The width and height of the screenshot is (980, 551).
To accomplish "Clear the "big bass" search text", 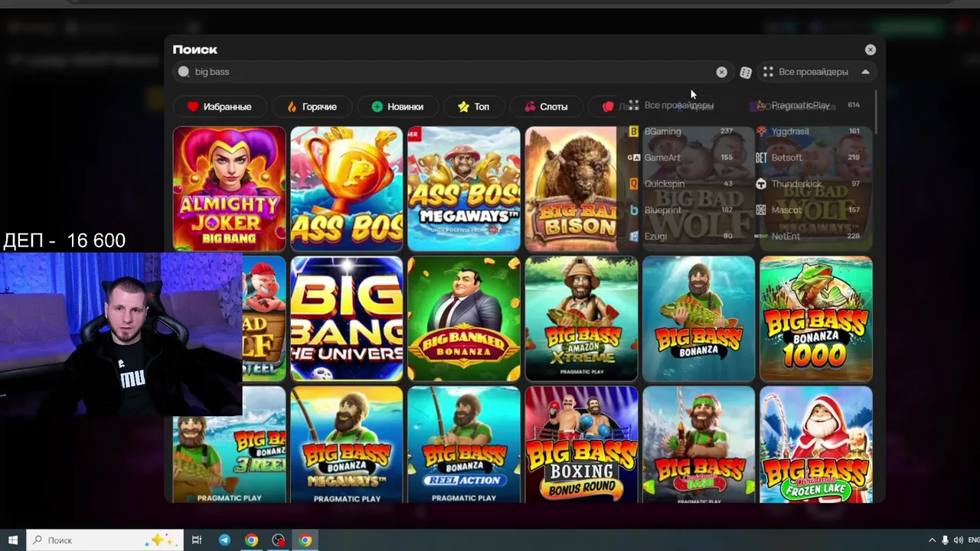I will (721, 72).
